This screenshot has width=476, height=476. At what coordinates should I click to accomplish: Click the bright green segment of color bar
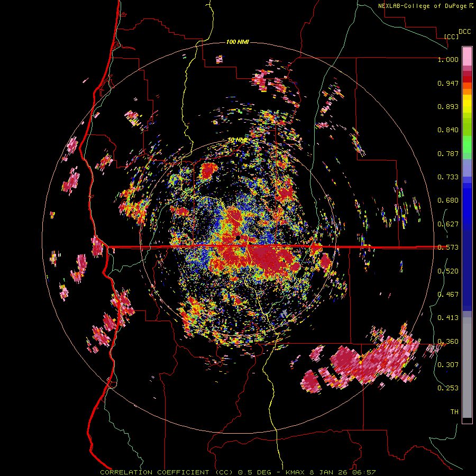pos(467,144)
